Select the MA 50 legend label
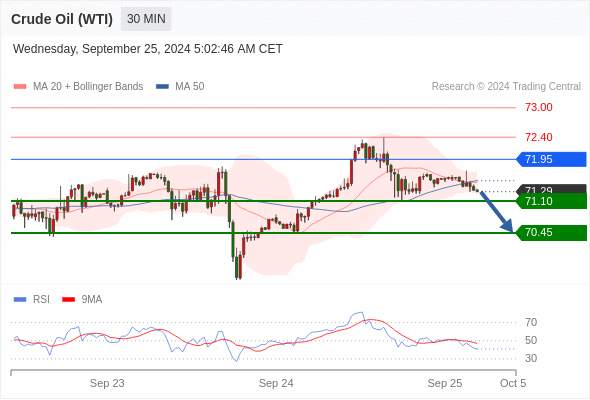Image resolution: width=590 pixels, height=400 pixels. (x=190, y=87)
